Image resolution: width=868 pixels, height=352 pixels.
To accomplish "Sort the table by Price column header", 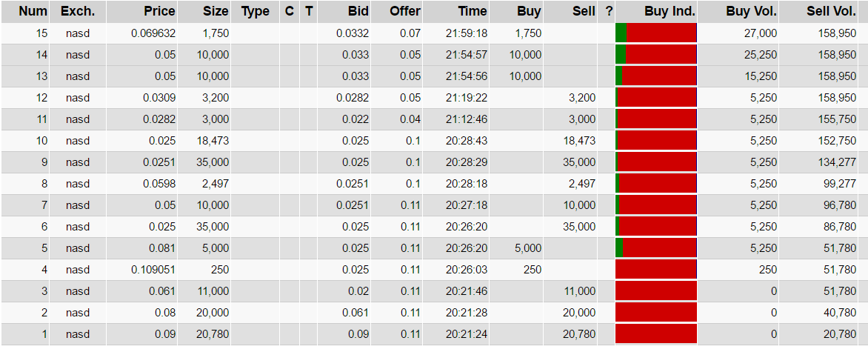I will 159,11.
